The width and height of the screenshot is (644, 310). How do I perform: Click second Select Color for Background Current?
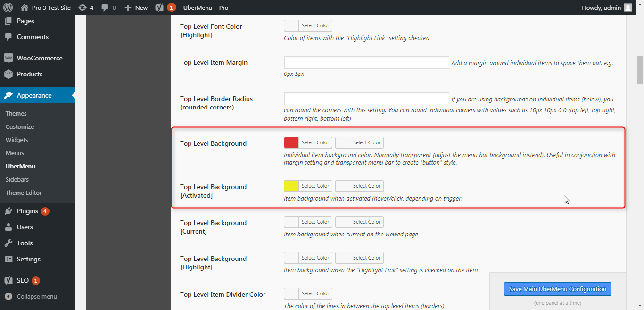(359, 222)
